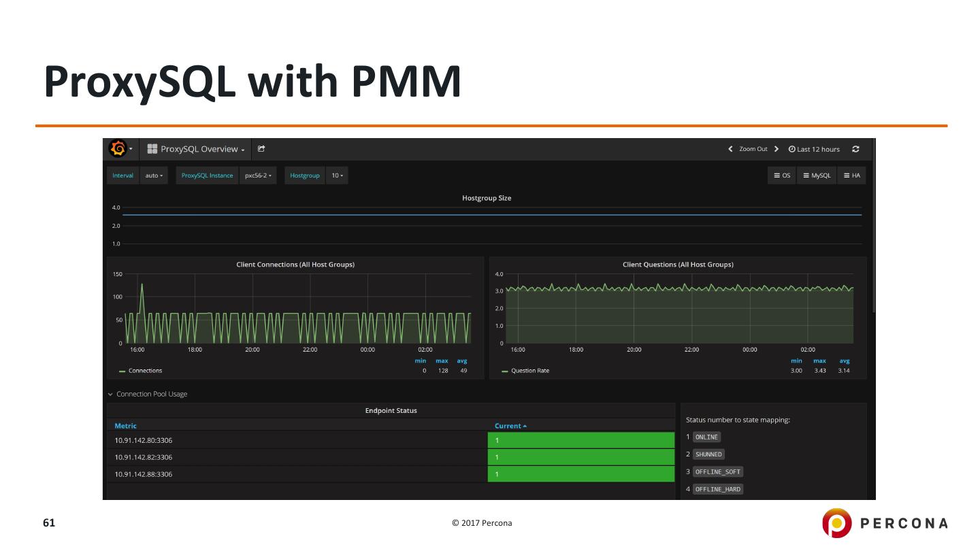
Task: Open the ProxySQL Overview dashboard picker
Action: (x=196, y=149)
